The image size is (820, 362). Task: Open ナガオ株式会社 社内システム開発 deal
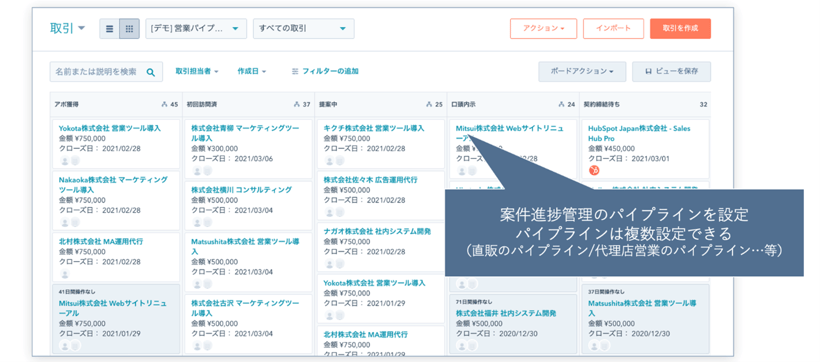click(377, 231)
